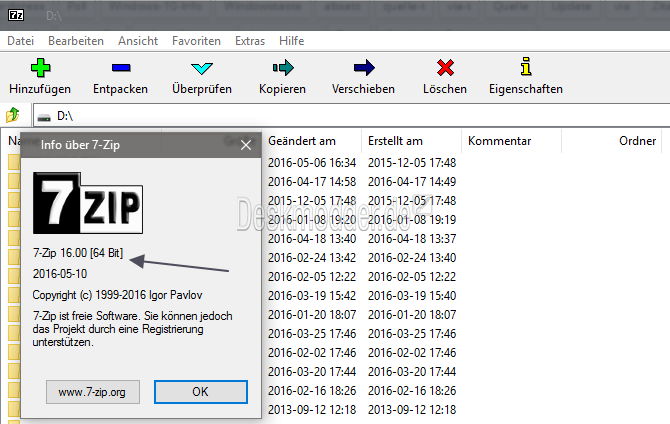
Task: Click the blue minus Entpacken icon
Action: pos(121,68)
